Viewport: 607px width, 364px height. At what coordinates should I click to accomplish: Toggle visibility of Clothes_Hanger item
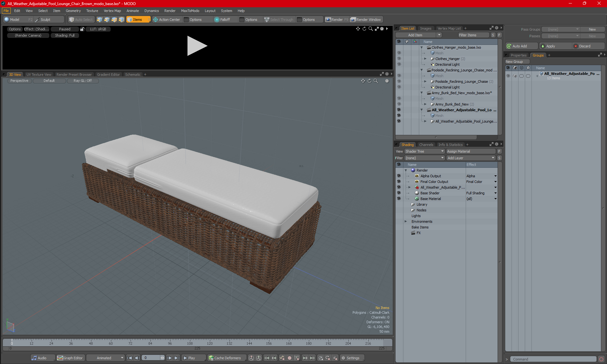click(399, 59)
